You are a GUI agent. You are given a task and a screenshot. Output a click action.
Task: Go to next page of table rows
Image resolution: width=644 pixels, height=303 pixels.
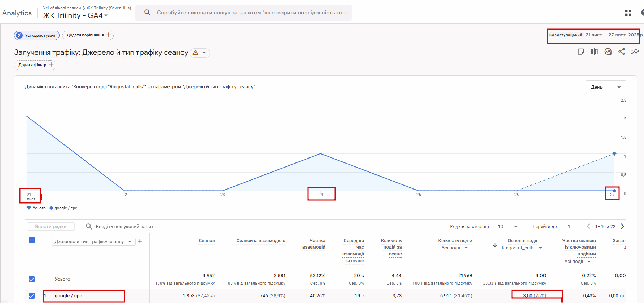622,226
